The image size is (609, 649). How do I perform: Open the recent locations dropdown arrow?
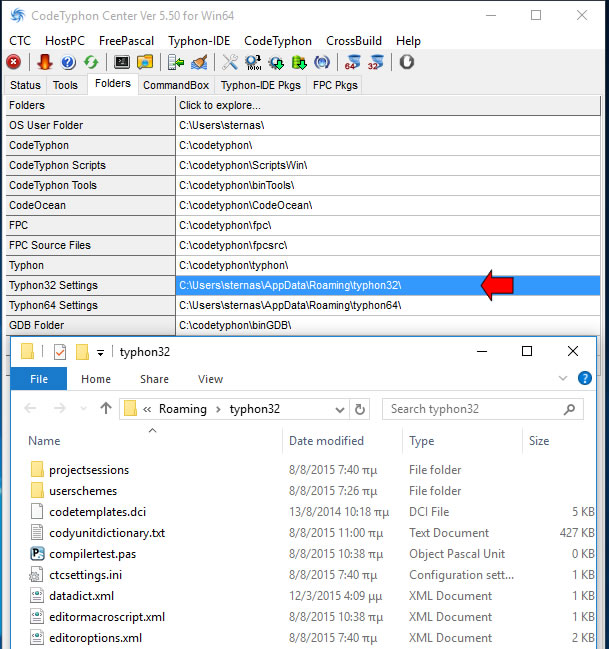pos(84,409)
